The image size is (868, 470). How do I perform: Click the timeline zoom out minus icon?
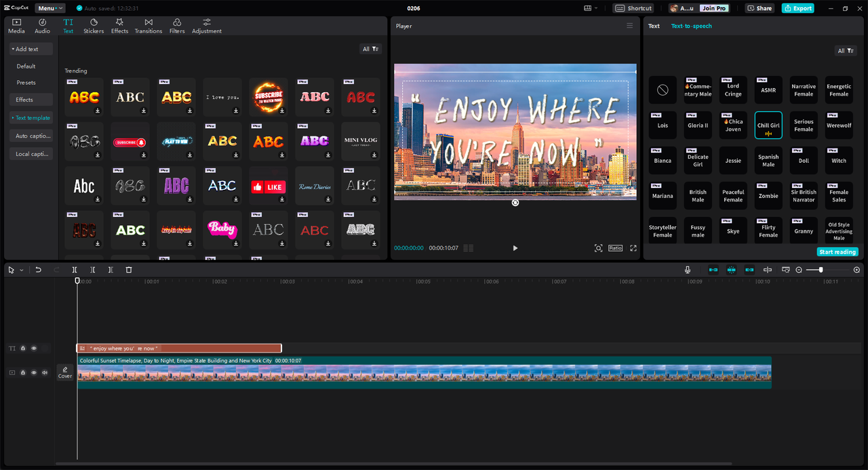click(x=799, y=270)
